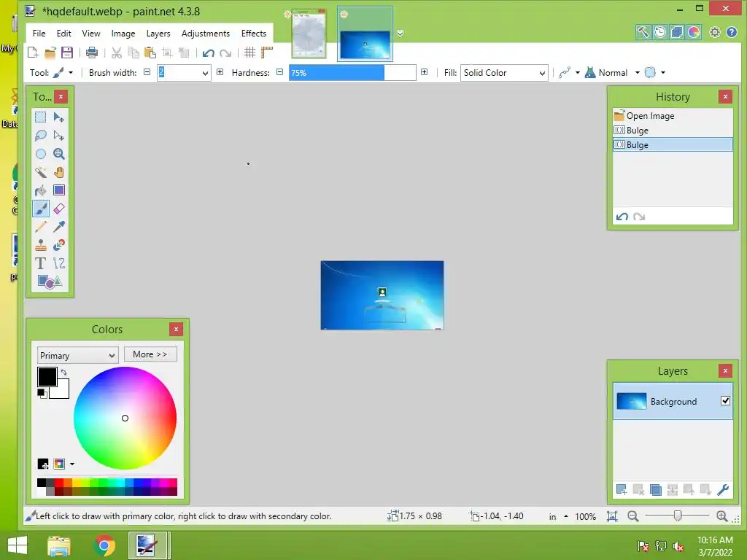
Task: Toggle the Layers window button top-right
Action: coord(677,32)
